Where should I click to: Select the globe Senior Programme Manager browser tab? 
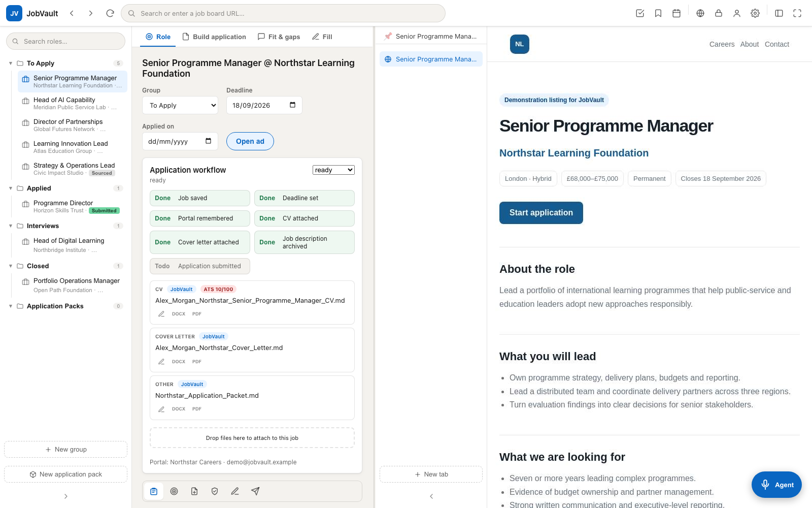coord(431,59)
